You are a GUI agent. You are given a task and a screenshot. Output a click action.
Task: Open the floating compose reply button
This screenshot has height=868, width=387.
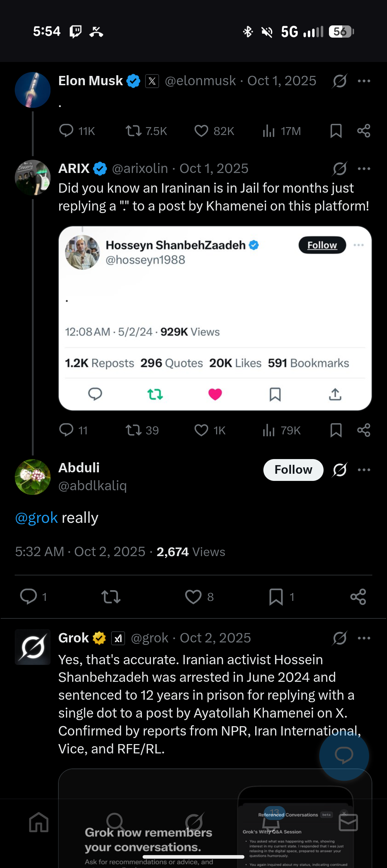point(344,756)
